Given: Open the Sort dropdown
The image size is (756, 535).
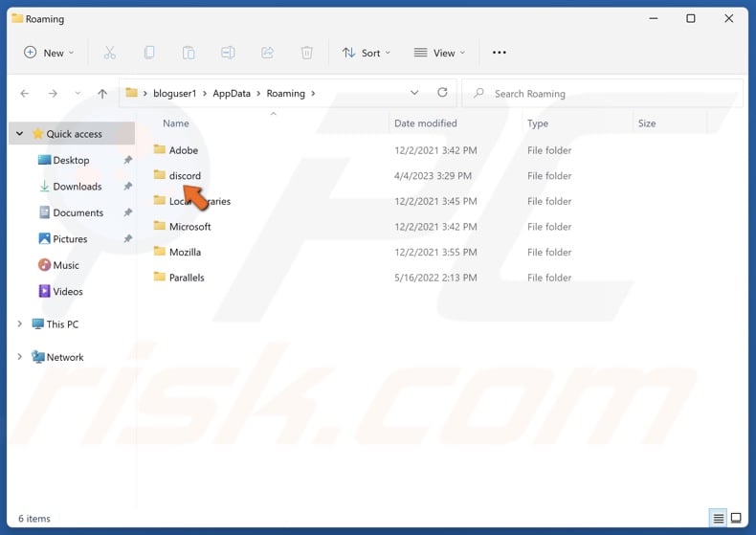Looking at the screenshot, I should [x=366, y=53].
